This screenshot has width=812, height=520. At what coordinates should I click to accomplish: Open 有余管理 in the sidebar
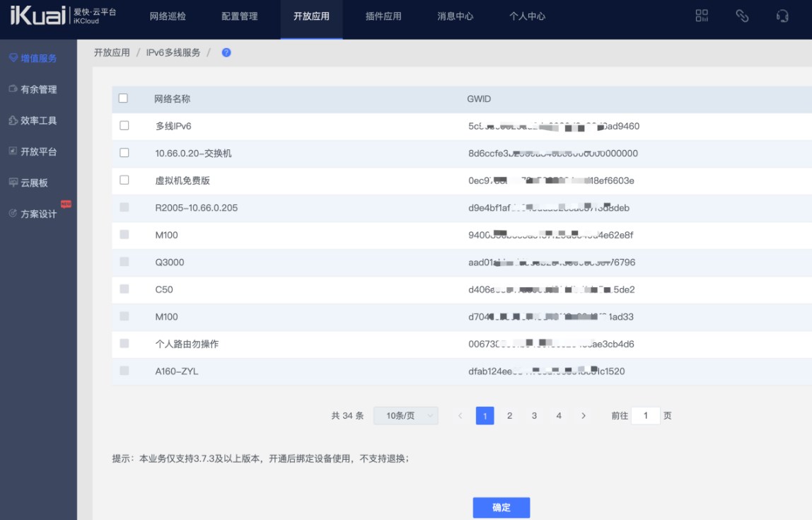[x=39, y=89]
